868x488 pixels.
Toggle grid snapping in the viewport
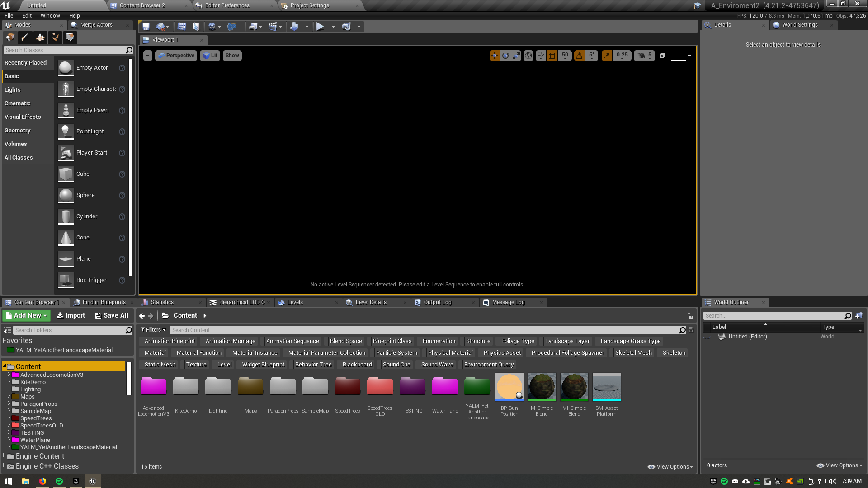coord(552,56)
